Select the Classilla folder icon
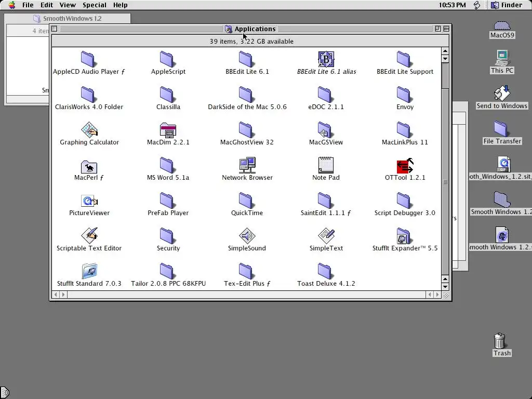This screenshot has height=399, width=532. 167,95
